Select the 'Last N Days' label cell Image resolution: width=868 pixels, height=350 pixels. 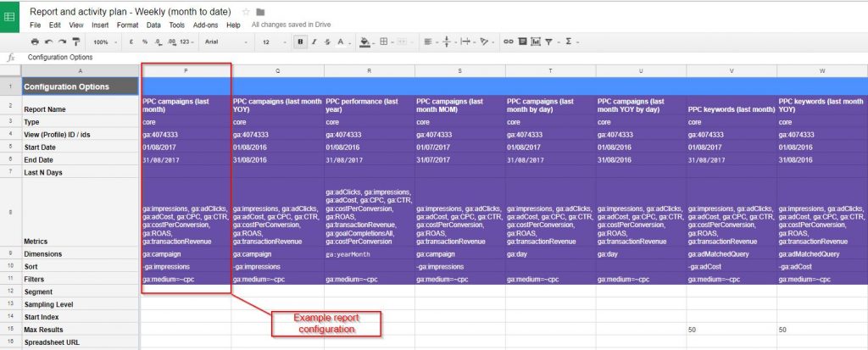(81, 172)
